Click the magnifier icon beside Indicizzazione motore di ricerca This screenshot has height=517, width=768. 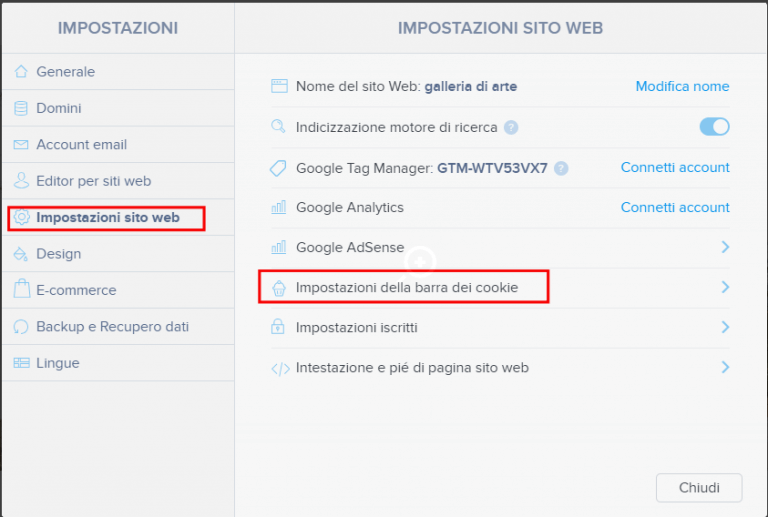point(278,126)
